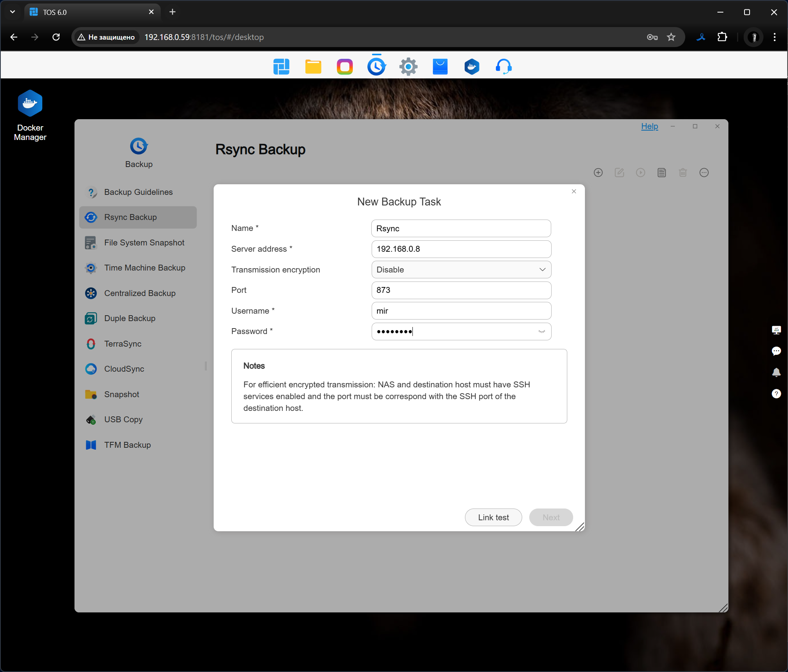Open the Backup app from top dock
The image size is (788, 672).
(x=376, y=67)
